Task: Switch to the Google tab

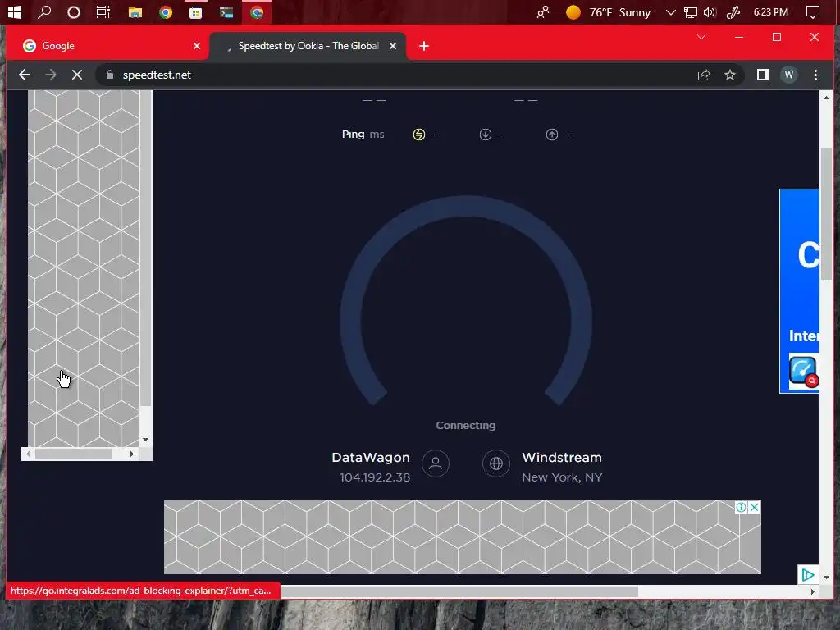Action: (x=107, y=46)
